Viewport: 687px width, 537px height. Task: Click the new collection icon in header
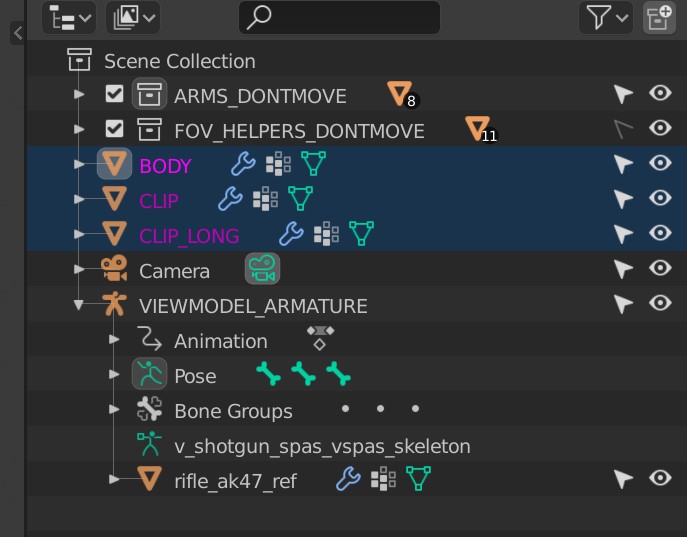coord(659,17)
